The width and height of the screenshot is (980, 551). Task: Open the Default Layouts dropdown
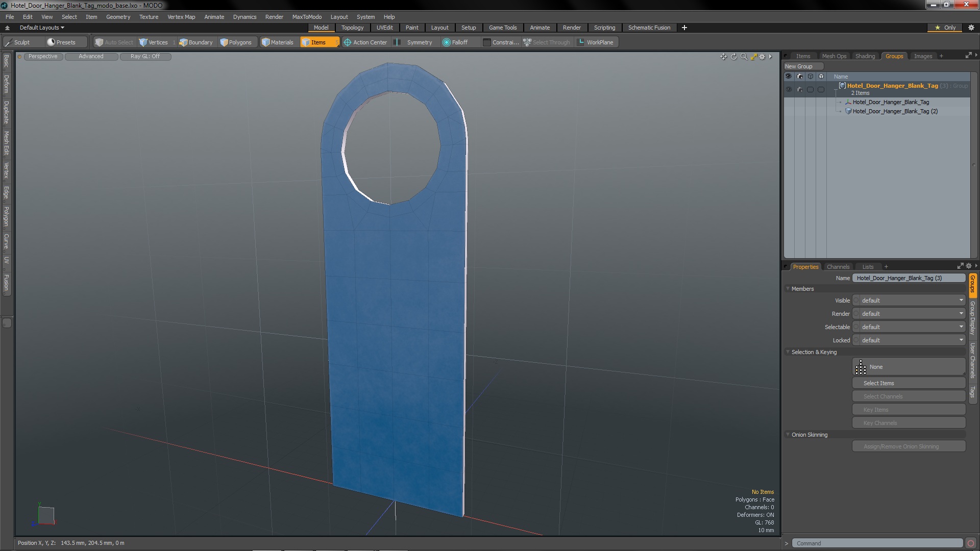(42, 28)
